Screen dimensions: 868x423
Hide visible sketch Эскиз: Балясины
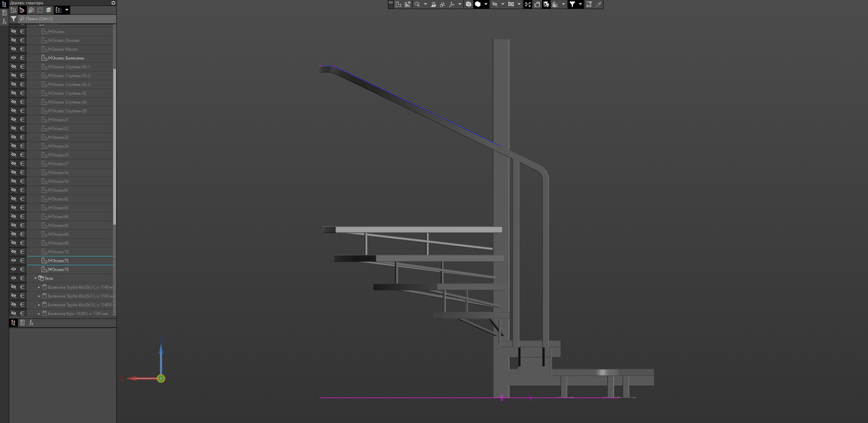click(x=13, y=58)
